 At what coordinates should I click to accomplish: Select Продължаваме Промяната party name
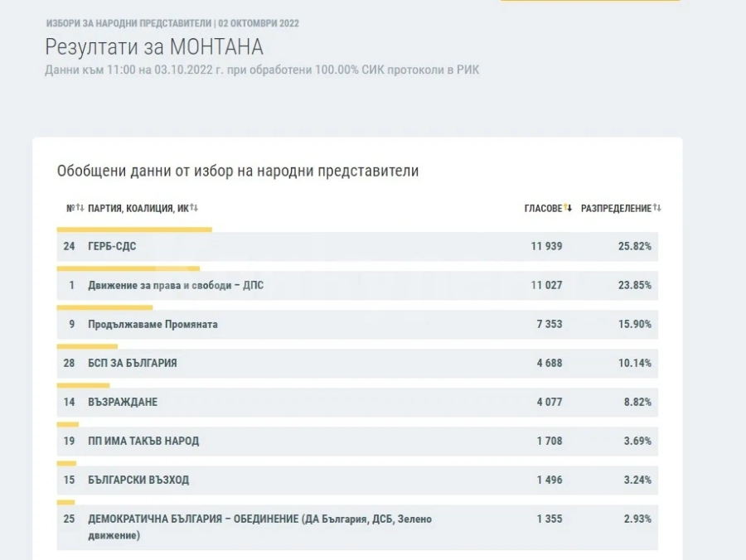click(x=153, y=324)
